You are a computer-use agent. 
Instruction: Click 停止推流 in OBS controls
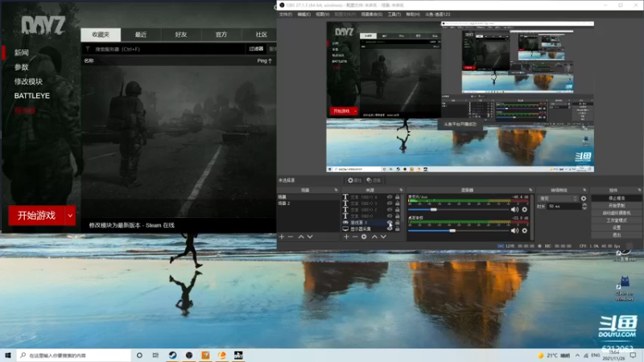click(x=616, y=198)
